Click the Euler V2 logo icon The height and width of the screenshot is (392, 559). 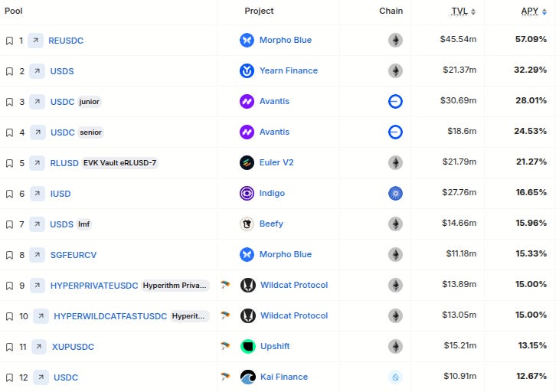click(247, 162)
